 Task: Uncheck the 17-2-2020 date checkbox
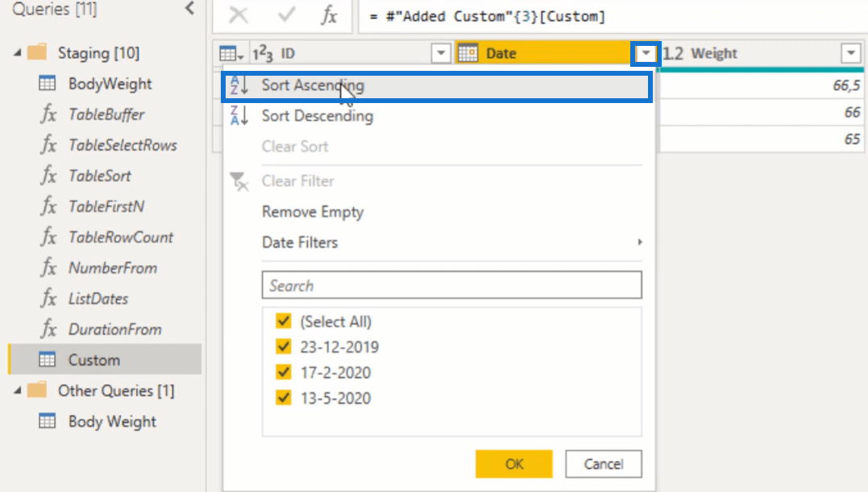284,372
